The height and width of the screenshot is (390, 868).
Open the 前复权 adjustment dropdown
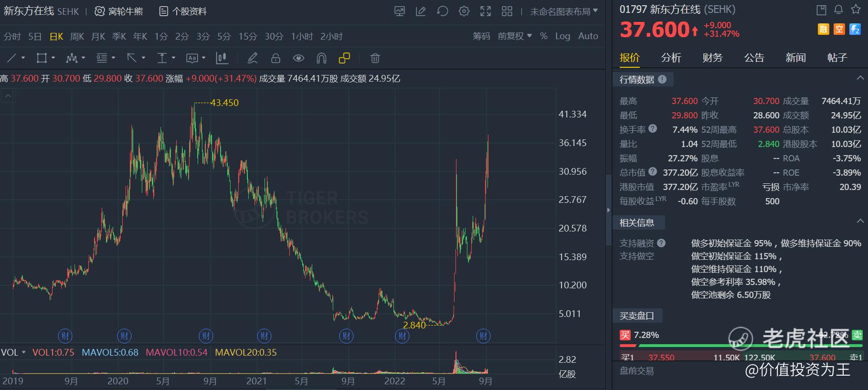pyautogui.click(x=515, y=36)
